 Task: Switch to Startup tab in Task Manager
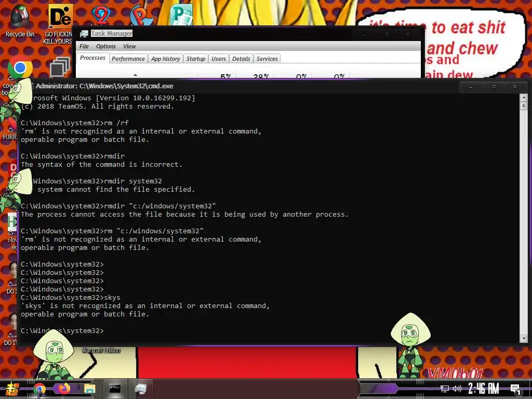click(x=196, y=59)
